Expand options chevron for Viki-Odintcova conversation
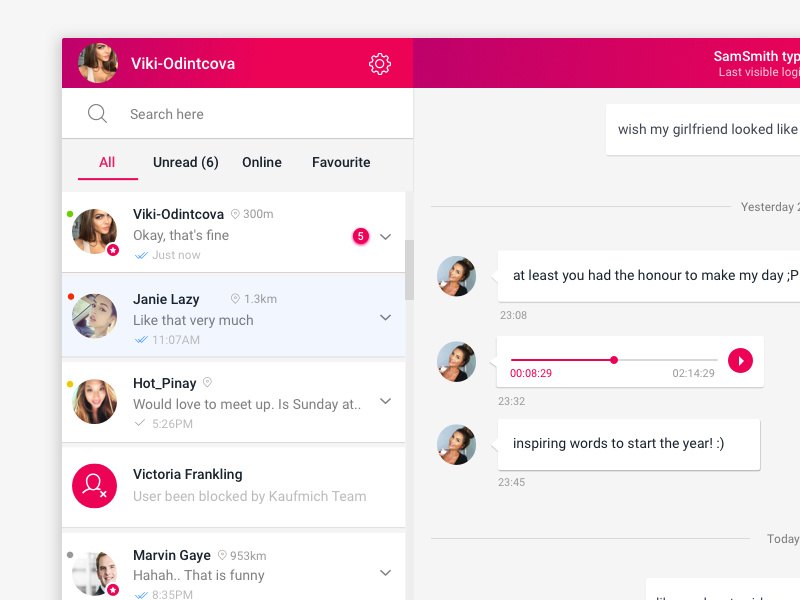800x600 pixels. (x=386, y=236)
